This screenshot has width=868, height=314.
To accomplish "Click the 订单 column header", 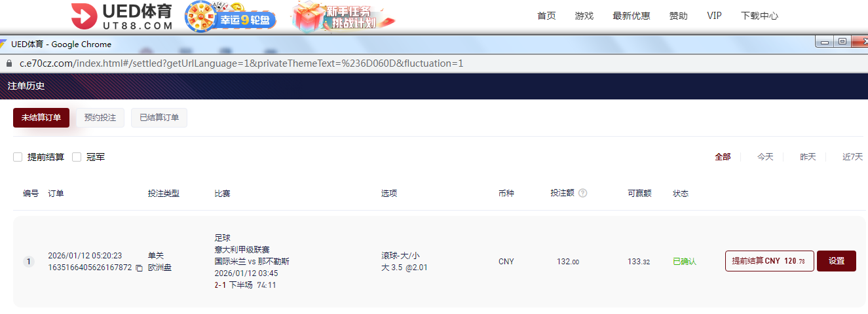I will (x=56, y=194).
